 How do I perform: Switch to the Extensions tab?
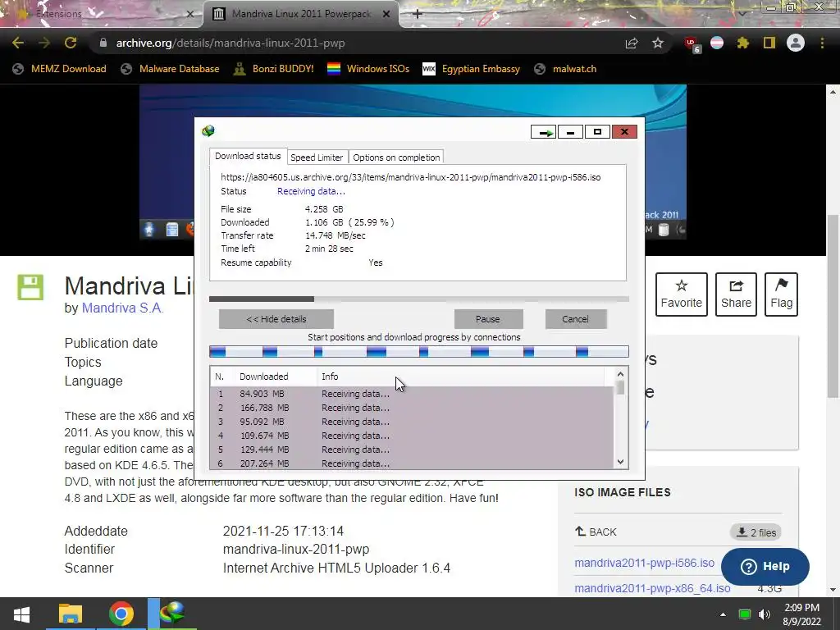102,14
